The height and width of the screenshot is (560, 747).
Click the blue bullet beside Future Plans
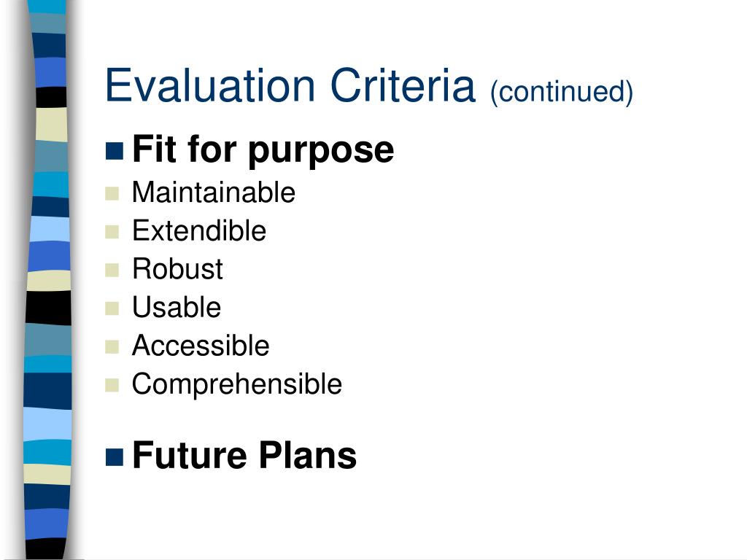[x=115, y=457]
